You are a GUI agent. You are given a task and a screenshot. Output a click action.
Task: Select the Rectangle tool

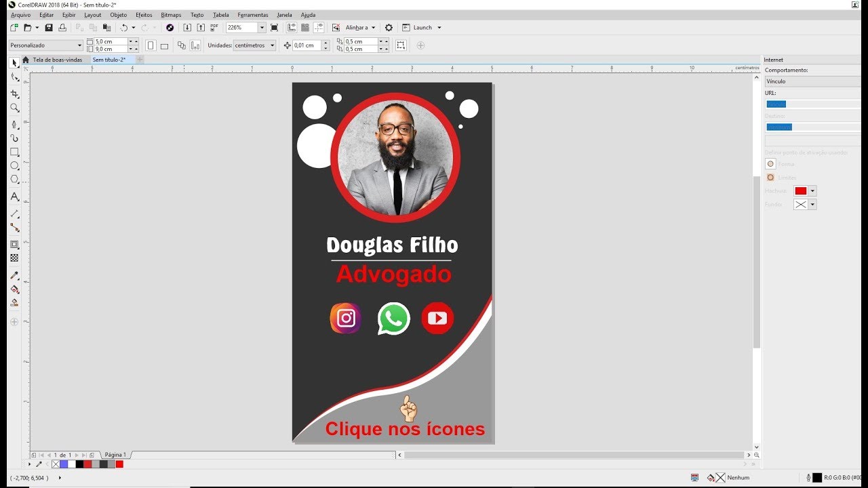pos(14,152)
